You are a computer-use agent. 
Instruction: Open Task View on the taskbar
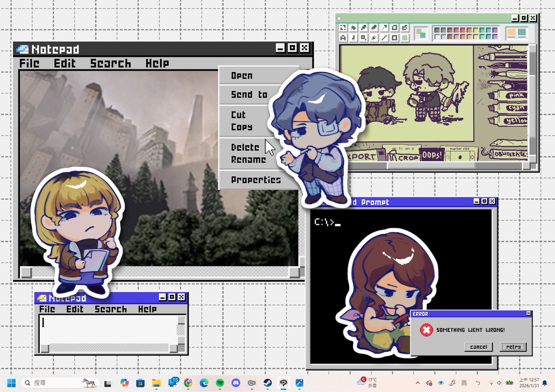[108, 383]
